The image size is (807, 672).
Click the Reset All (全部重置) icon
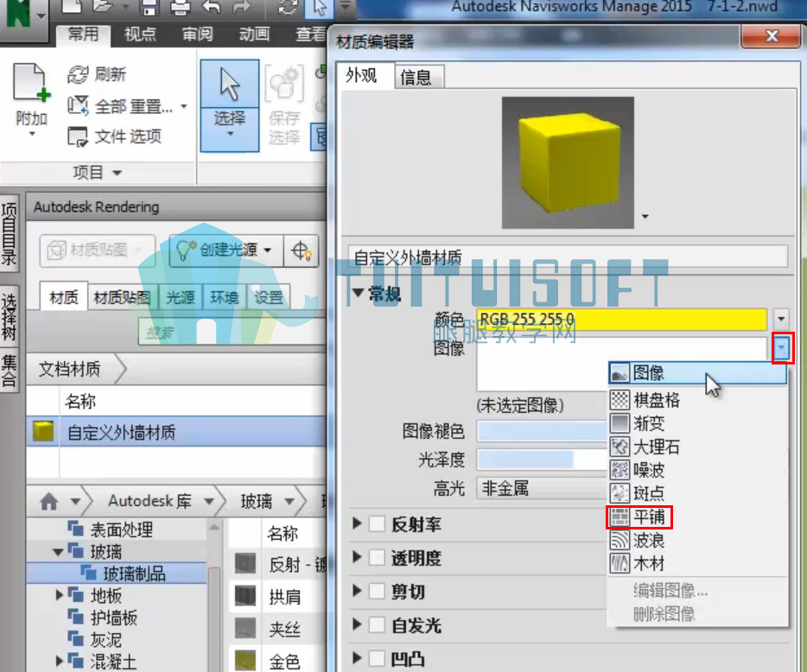point(79,105)
